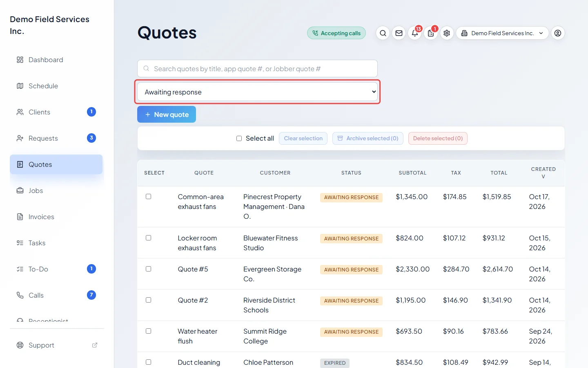Open the settings gear icon

click(x=447, y=33)
